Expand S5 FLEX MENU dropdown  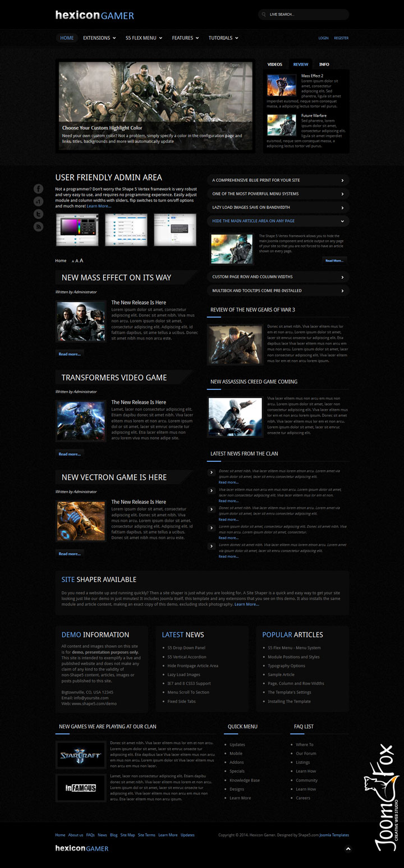[144, 38]
